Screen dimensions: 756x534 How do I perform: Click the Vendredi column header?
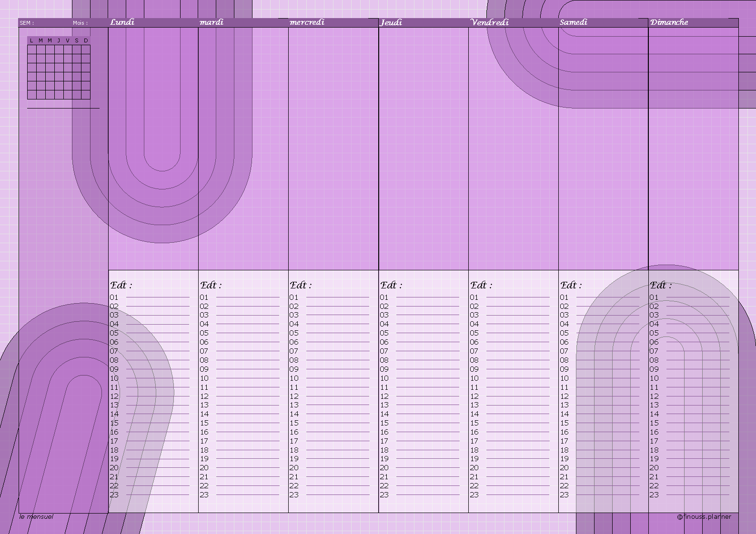[x=489, y=22]
